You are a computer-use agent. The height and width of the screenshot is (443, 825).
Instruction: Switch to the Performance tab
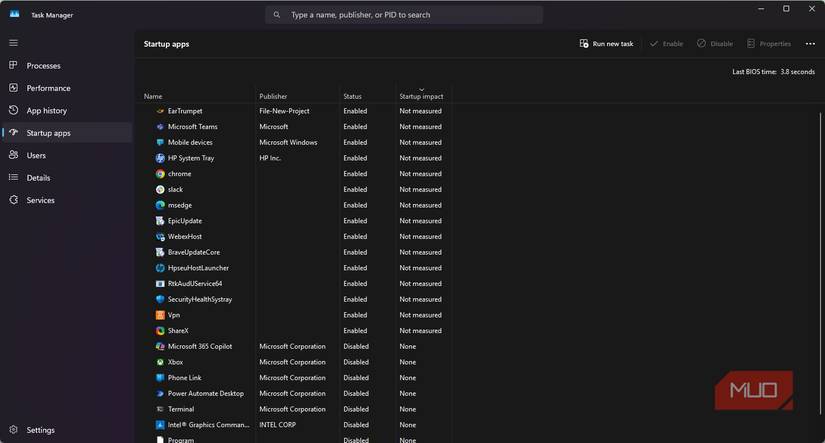tap(48, 88)
